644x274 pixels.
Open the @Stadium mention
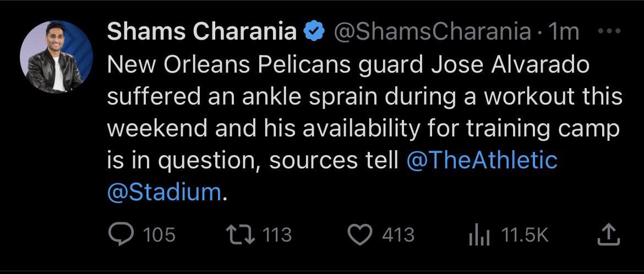click(164, 192)
